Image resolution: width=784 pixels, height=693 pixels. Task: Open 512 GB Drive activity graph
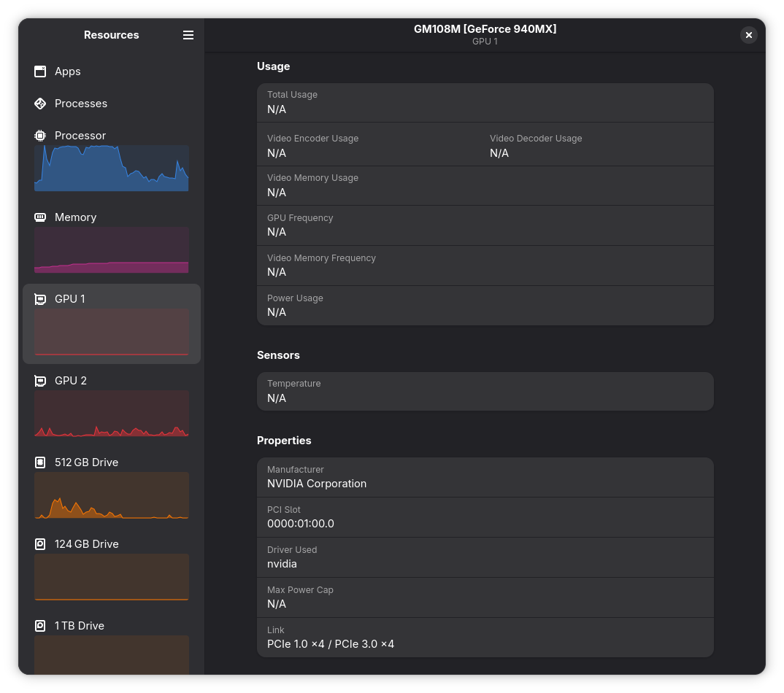[x=111, y=495]
